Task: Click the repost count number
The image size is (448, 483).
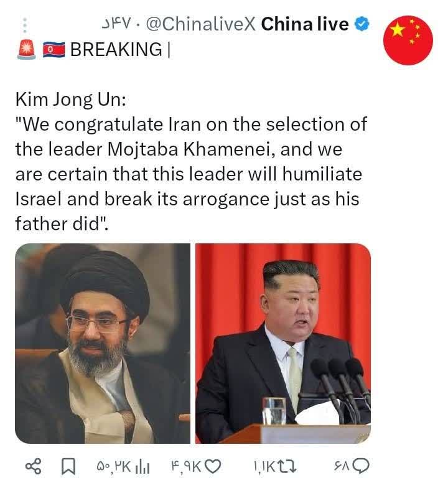Action: [x=265, y=467]
